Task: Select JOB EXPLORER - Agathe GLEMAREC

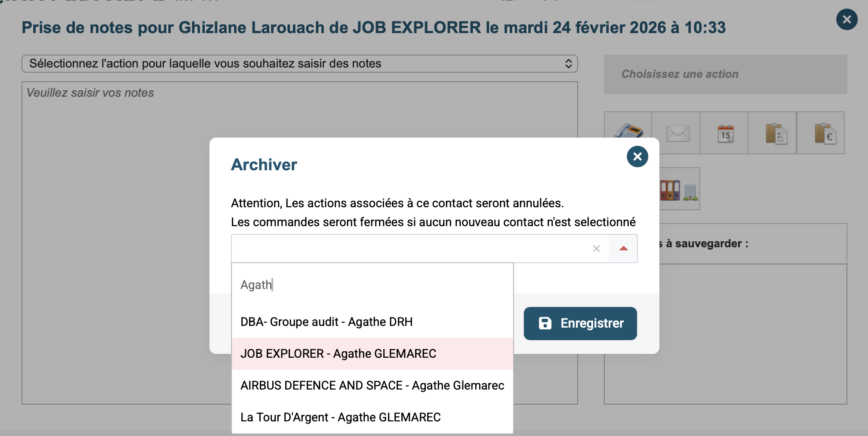Action: tap(372, 354)
